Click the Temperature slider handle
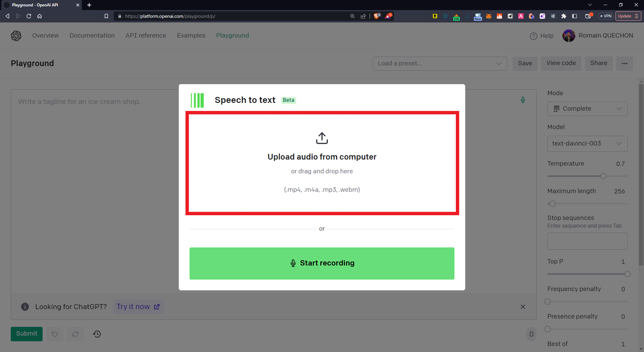 tap(603, 176)
